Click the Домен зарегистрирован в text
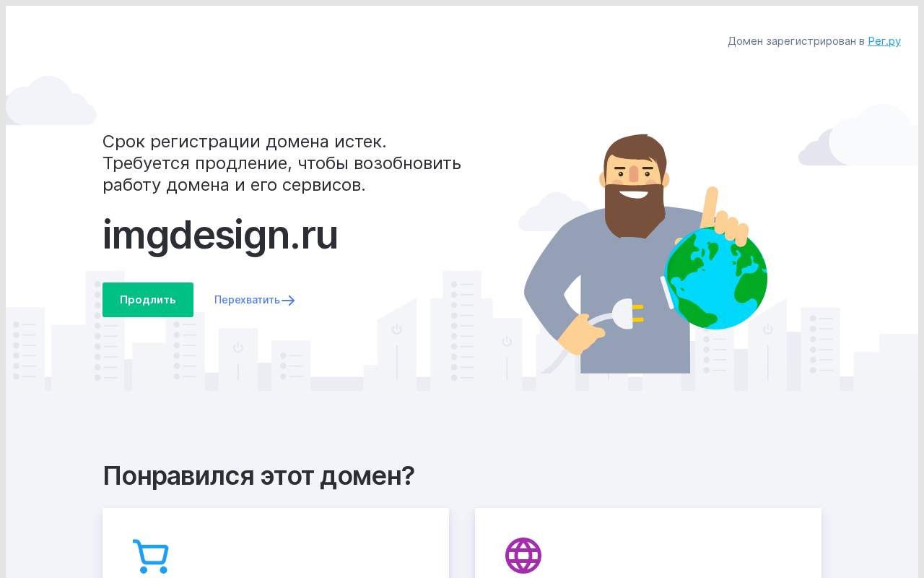Viewport: 924px width, 578px height. coord(796,41)
